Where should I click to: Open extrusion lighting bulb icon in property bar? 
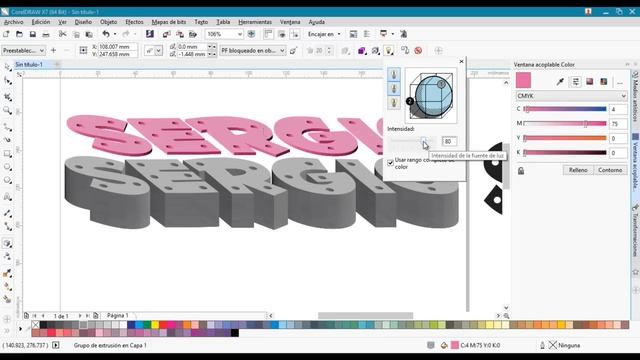coord(389,51)
